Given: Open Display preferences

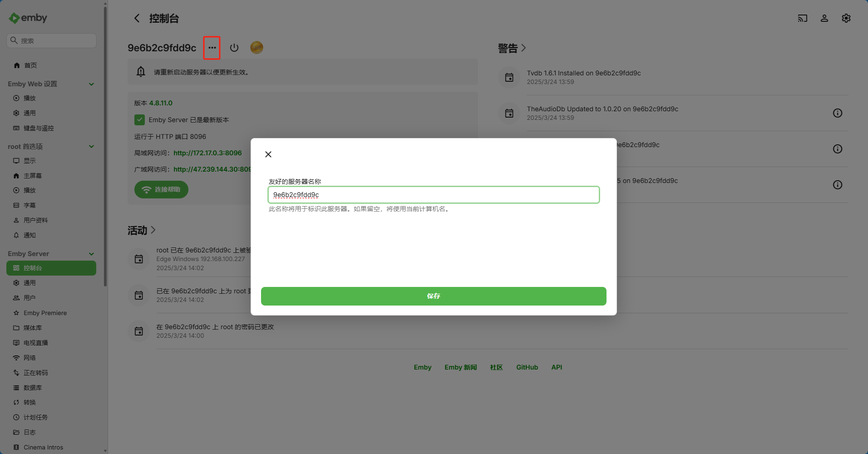Looking at the screenshot, I should coord(51,161).
